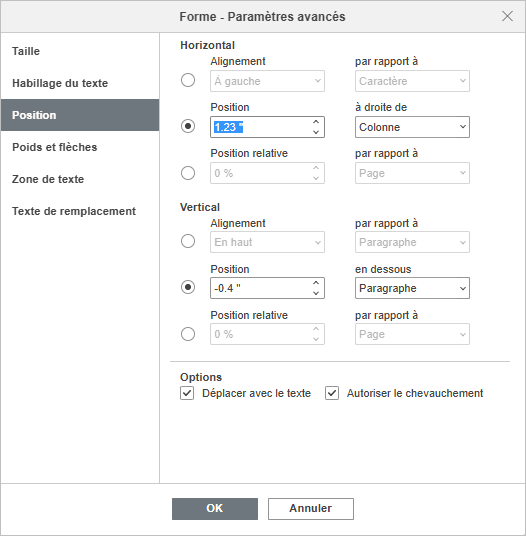The width and height of the screenshot is (526, 536).
Task: Uncheck Déplacer avec le texte
Action: point(187,393)
